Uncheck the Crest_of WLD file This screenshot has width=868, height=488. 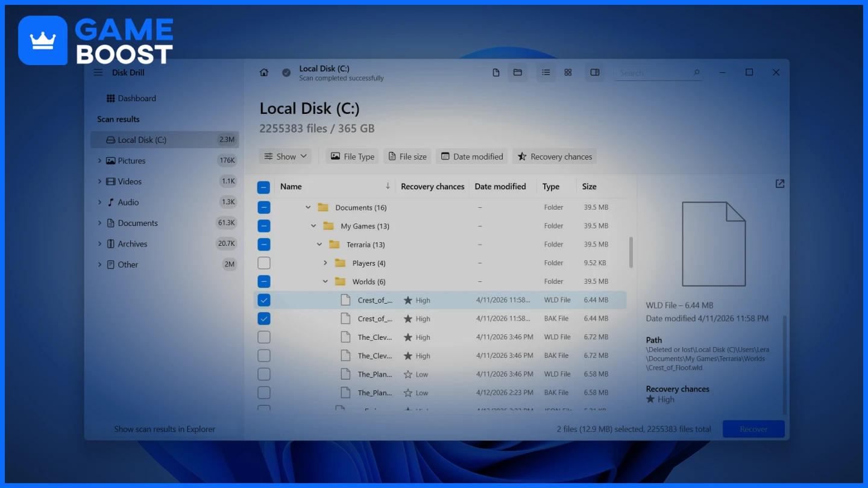pos(263,299)
